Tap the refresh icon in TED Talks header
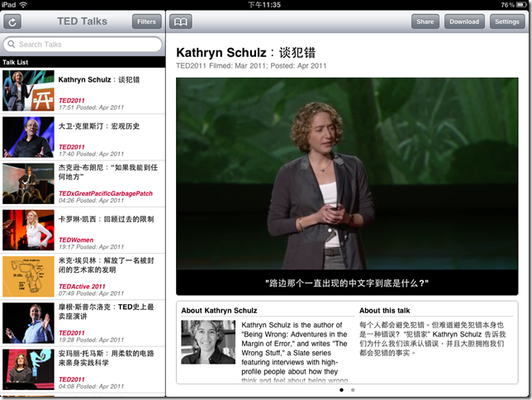The width and height of the screenshot is (532, 400). (x=12, y=21)
